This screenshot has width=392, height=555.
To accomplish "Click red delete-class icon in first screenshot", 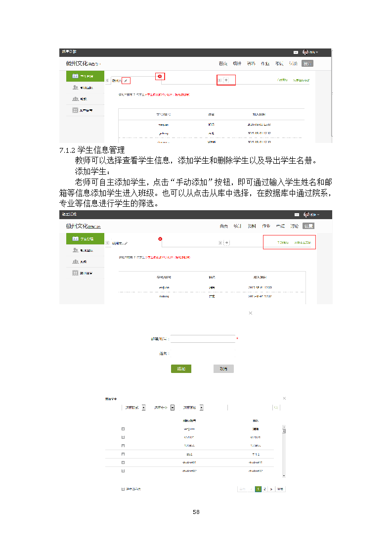I will pyautogui.click(x=160, y=76).
